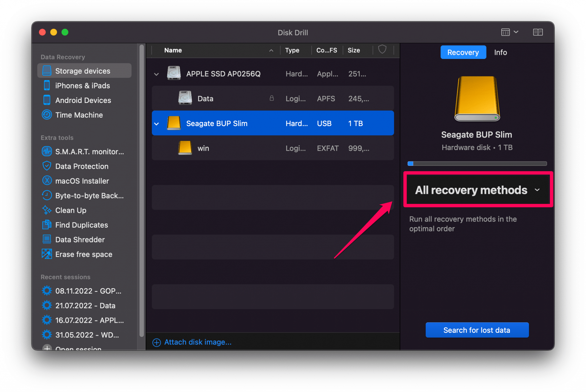Open iPhones & iPads device list

click(x=82, y=85)
